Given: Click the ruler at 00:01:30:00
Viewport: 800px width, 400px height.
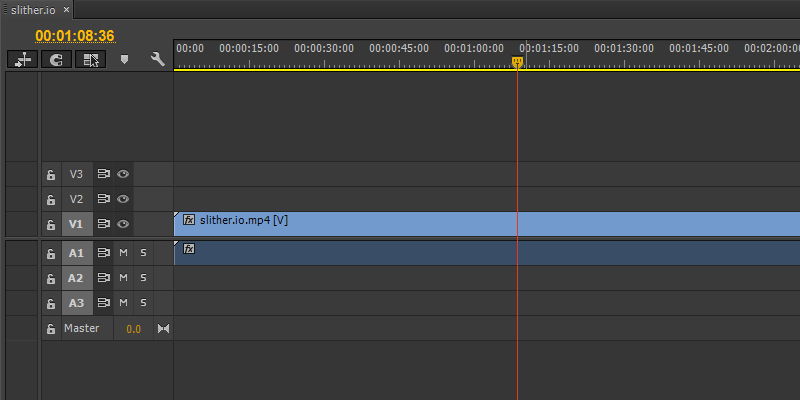Looking at the screenshot, I should 624,48.
